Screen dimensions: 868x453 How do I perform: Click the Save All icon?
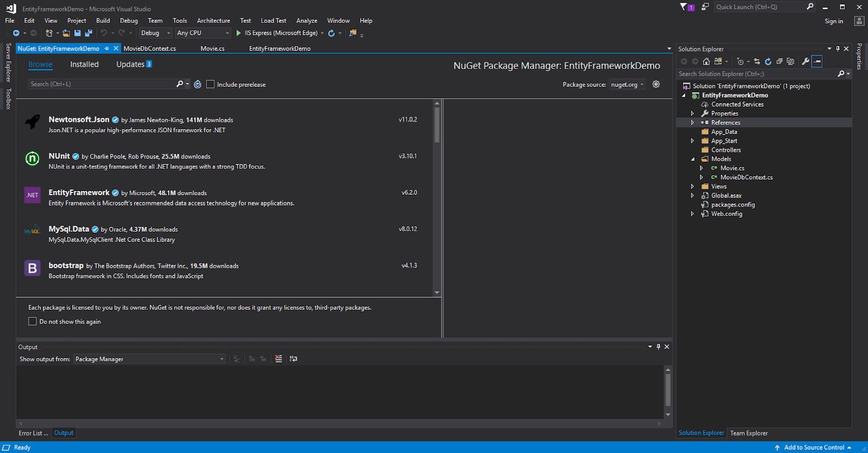pyautogui.click(x=88, y=33)
